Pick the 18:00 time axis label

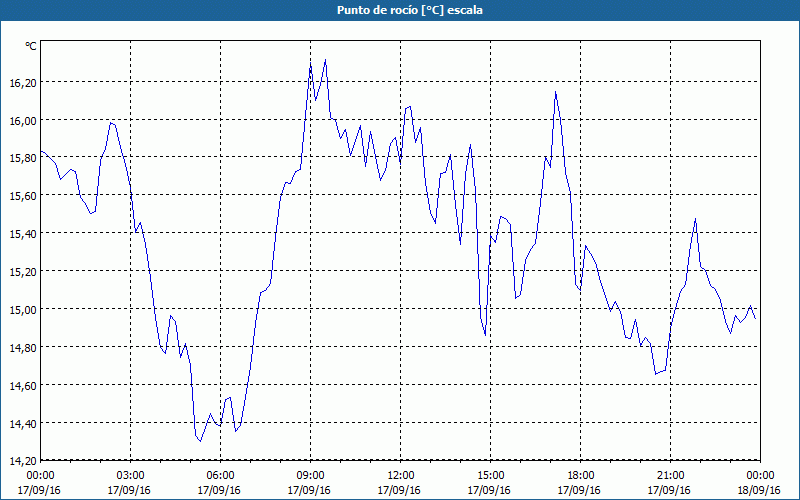(x=580, y=476)
